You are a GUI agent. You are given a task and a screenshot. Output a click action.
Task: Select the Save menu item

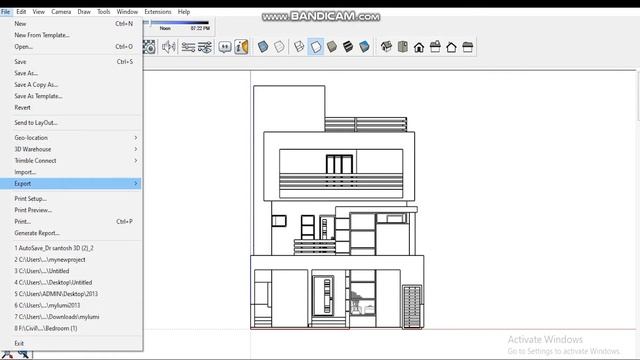point(71,62)
